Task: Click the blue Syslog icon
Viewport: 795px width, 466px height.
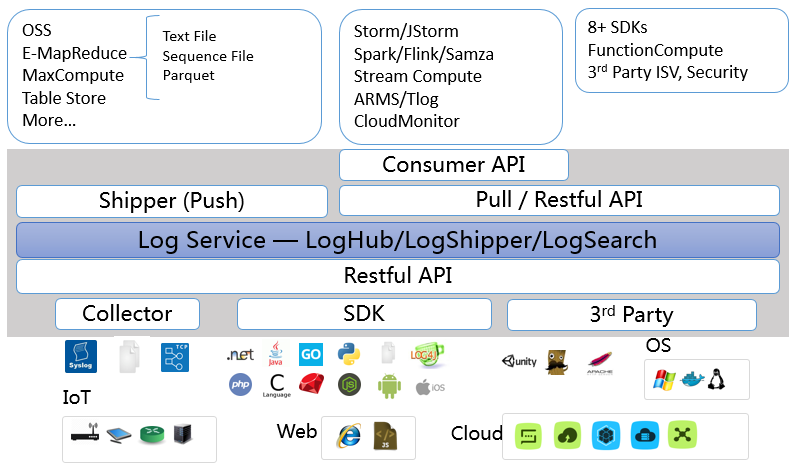Action: click(81, 356)
